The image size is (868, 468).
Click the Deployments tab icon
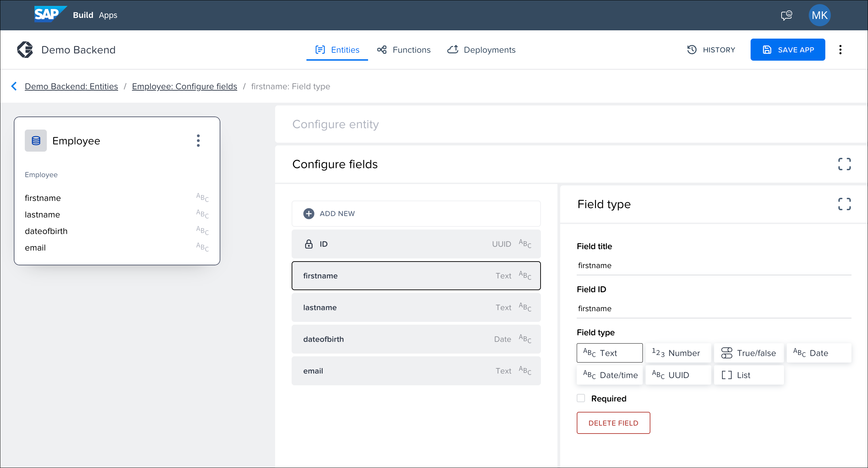pyautogui.click(x=453, y=50)
